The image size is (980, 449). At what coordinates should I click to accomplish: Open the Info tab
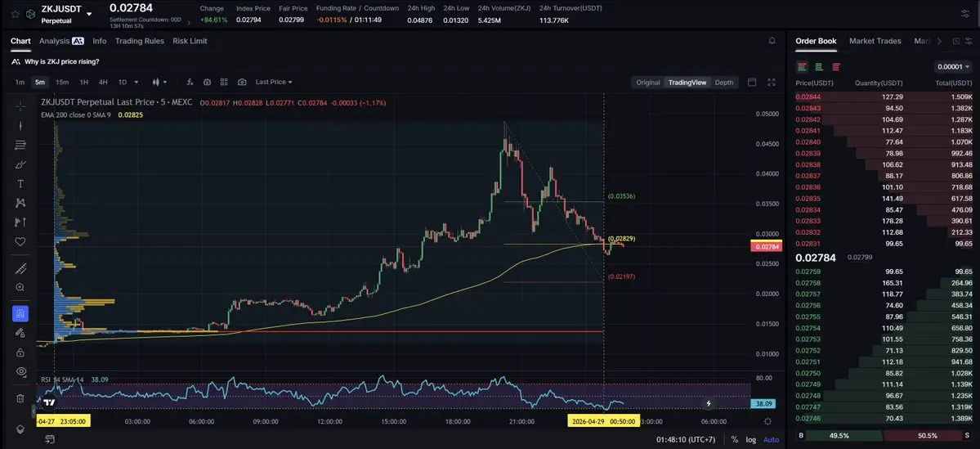point(100,41)
